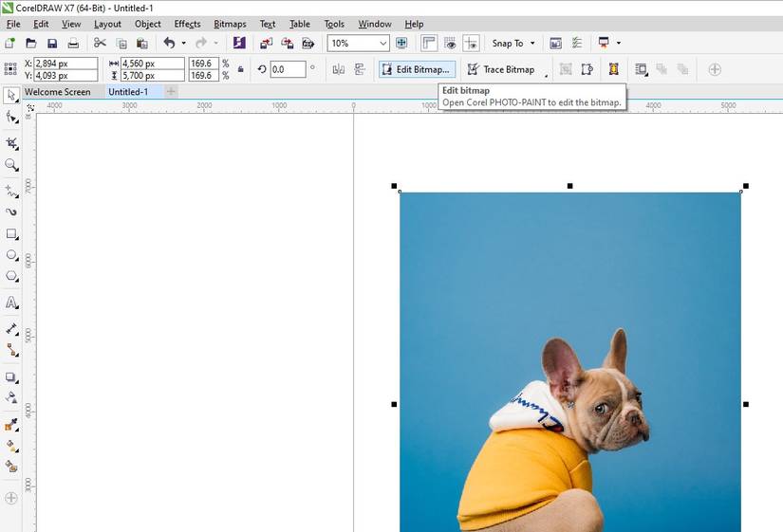
Task: Toggle the lock ratio padlock
Action: [x=240, y=69]
